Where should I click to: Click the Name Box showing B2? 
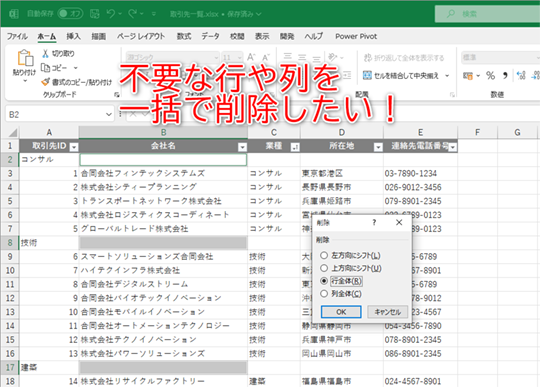(55, 114)
